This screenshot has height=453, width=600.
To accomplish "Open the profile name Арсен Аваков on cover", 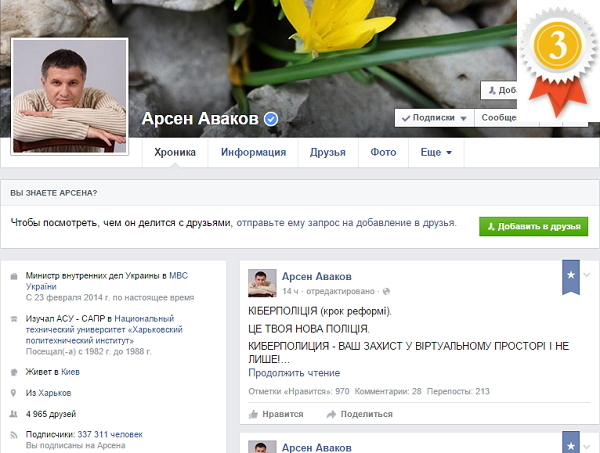I will 200,119.
